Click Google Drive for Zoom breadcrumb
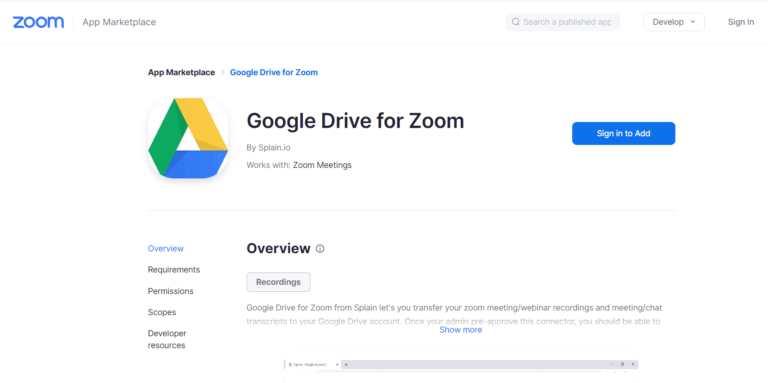This screenshot has height=383, width=768. pos(274,72)
